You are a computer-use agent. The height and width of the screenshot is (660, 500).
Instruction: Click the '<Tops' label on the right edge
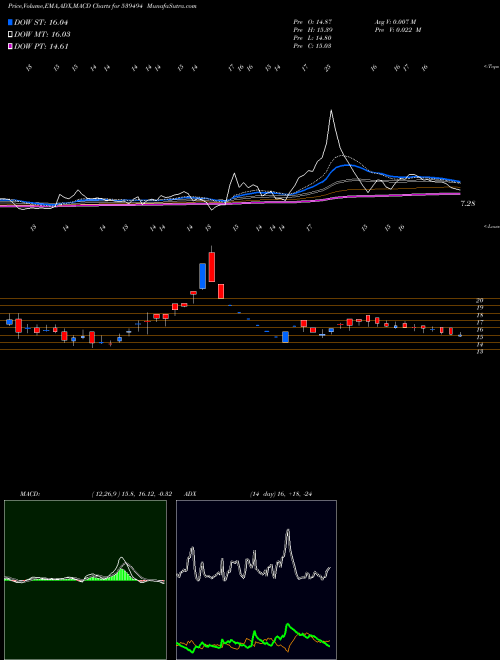(x=491, y=67)
